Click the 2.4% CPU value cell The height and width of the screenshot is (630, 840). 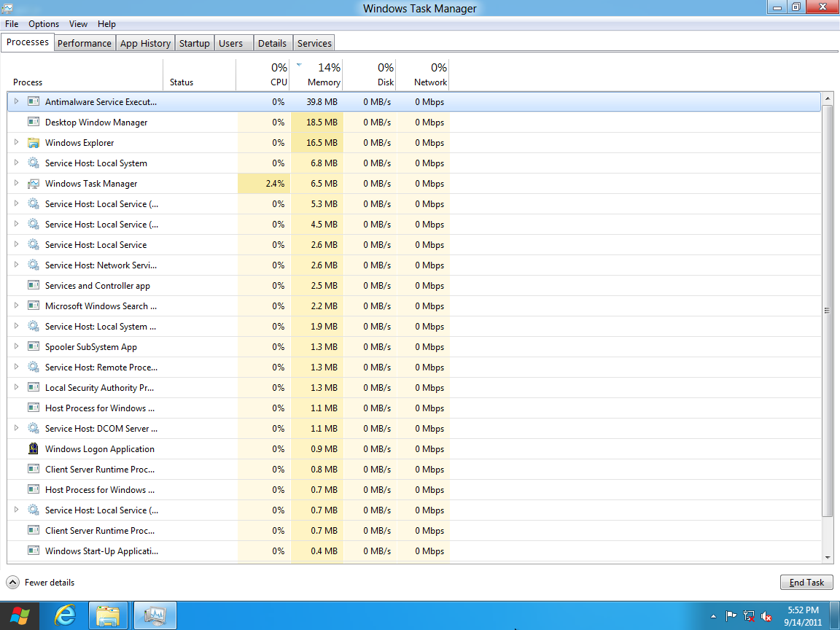[x=264, y=183]
